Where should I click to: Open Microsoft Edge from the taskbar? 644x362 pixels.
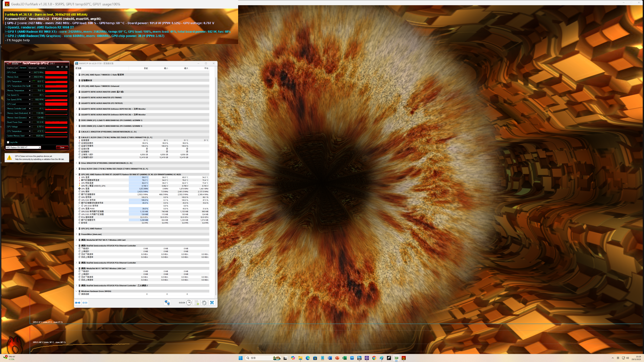click(308, 358)
